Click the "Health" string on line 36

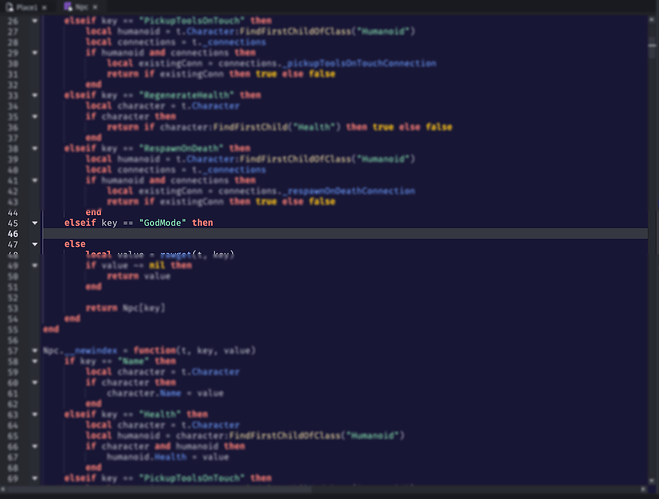(314, 127)
